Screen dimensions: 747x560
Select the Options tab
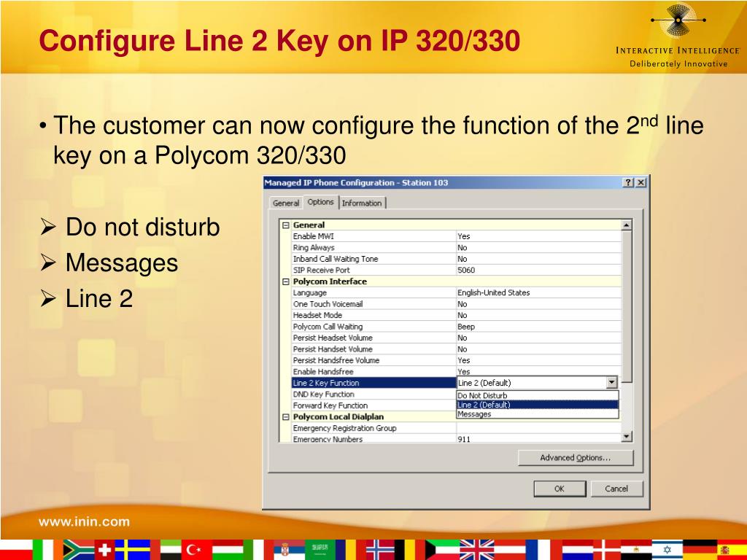click(x=321, y=202)
